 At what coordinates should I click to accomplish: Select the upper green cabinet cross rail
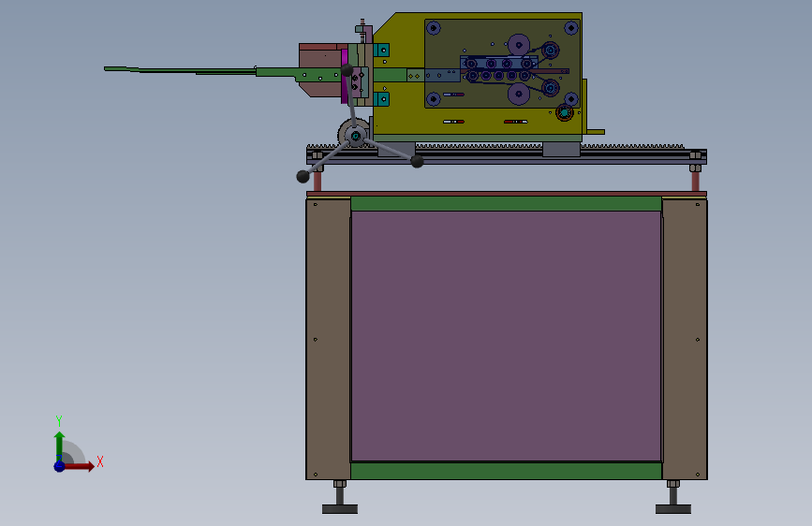point(506,203)
